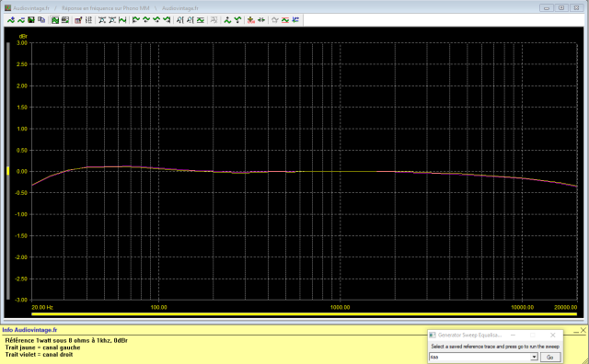Close the Info Audiovintage.fr panel
The width and height of the screenshot is (589, 364).
click(x=583, y=330)
